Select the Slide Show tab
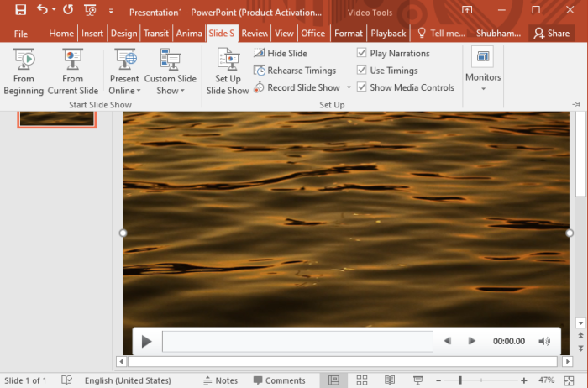The width and height of the screenshot is (588, 388). click(x=222, y=34)
